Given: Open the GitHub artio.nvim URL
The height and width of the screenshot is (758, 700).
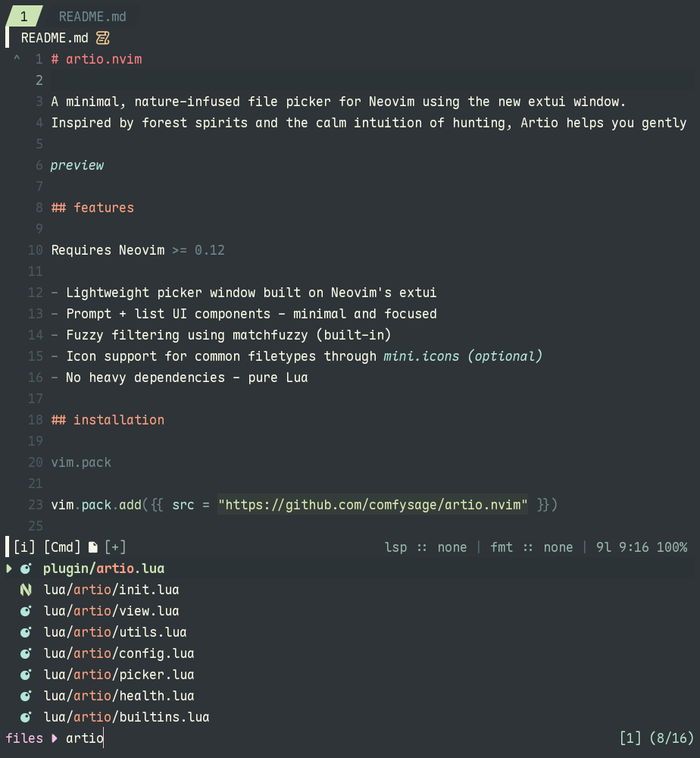Looking at the screenshot, I should pyautogui.click(x=373, y=505).
